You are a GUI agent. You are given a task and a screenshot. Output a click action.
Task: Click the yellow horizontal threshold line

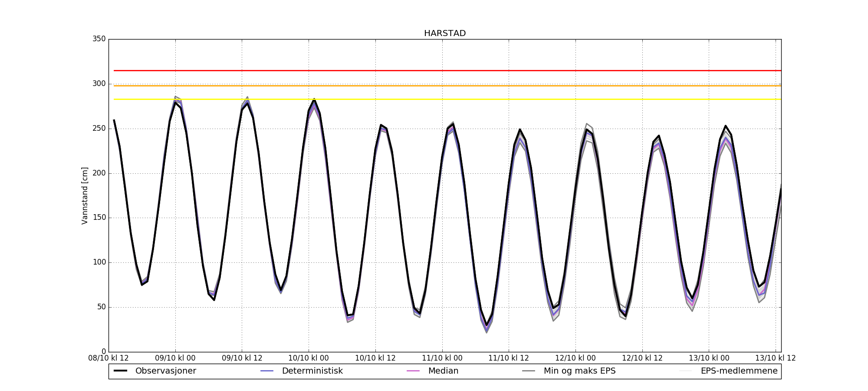[434, 99]
